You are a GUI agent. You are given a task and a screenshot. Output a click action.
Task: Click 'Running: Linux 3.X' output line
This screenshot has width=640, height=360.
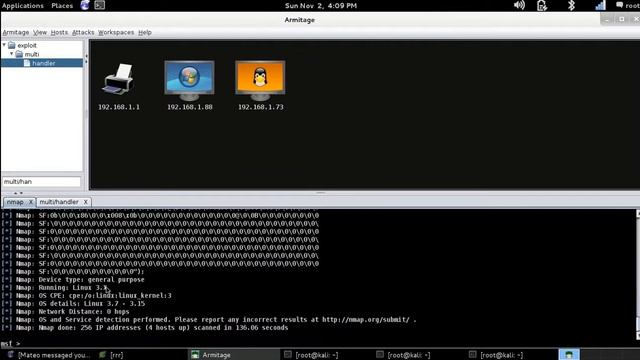[73, 288]
